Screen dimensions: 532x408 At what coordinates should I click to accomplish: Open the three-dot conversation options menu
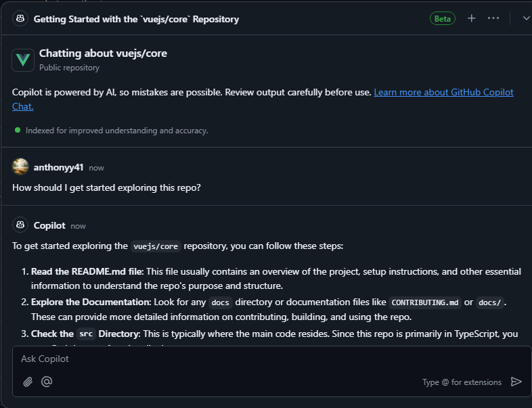493,18
